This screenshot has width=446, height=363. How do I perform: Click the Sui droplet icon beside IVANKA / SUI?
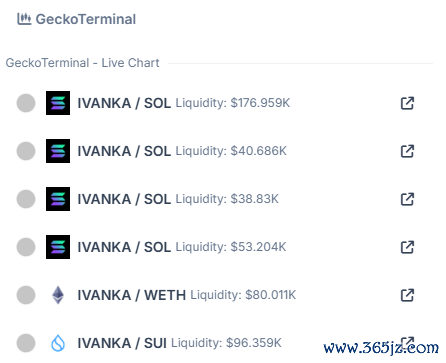click(58, 343)
